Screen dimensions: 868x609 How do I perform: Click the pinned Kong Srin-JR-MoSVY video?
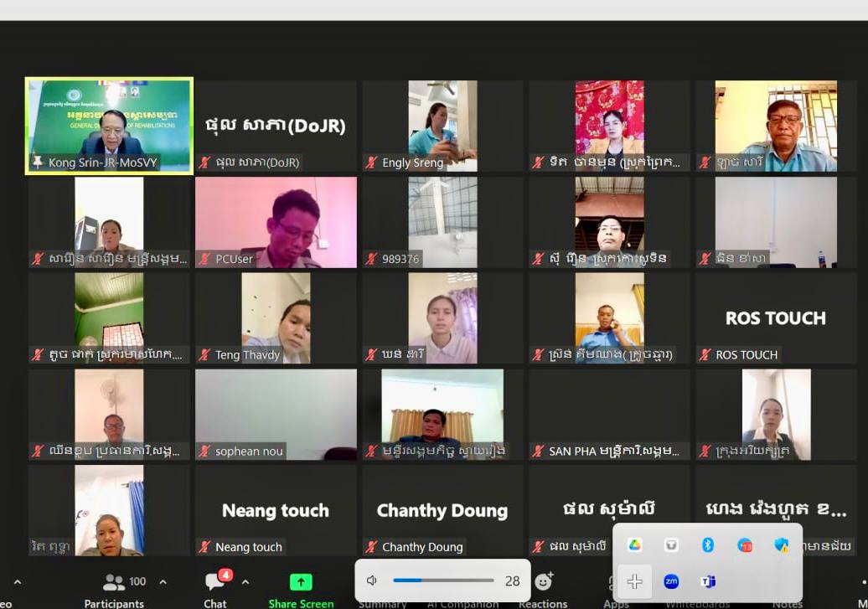pyautogui.click(x=109, y=124)
